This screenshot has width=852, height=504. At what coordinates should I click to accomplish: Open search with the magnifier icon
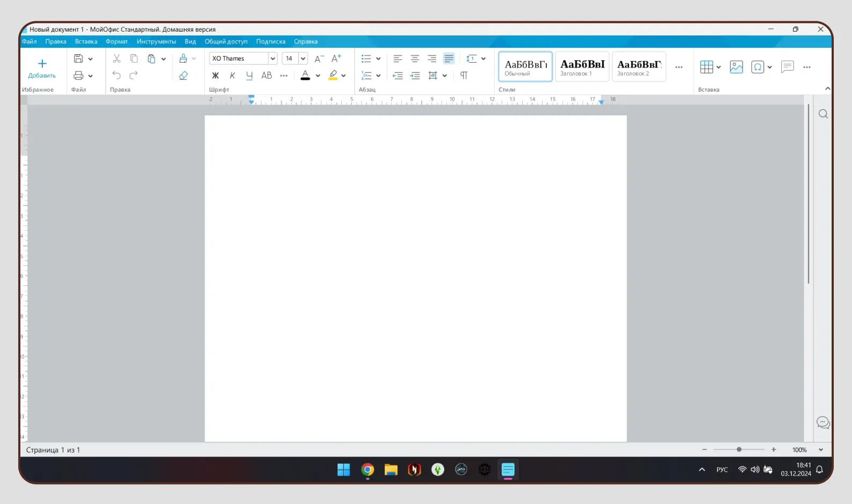(823, 114)
